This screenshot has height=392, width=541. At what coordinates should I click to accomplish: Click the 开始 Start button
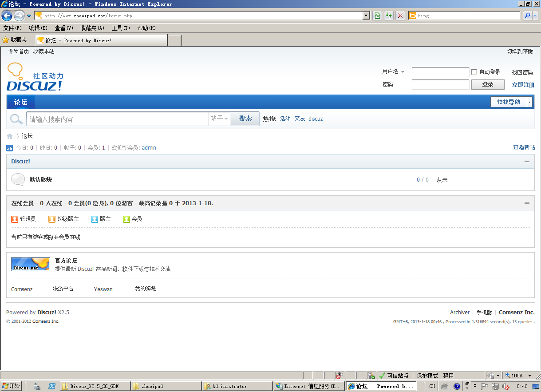tap(11, 386)
